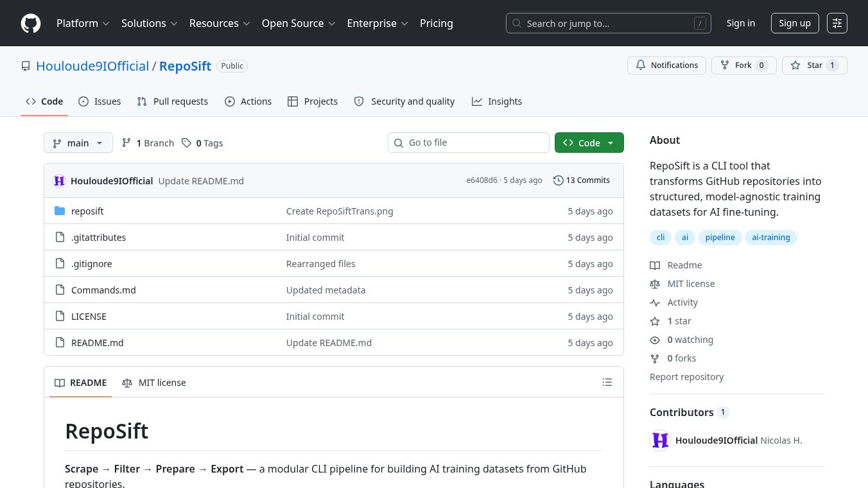
Task: Click the Go to file field
Action: pyautogui.click(x=469, y=143)
